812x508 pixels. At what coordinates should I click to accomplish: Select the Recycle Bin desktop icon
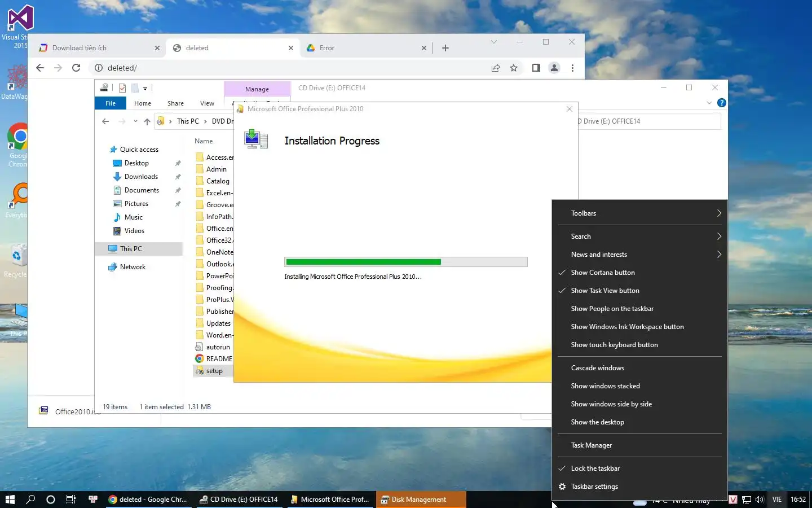[x=17, y=261]
